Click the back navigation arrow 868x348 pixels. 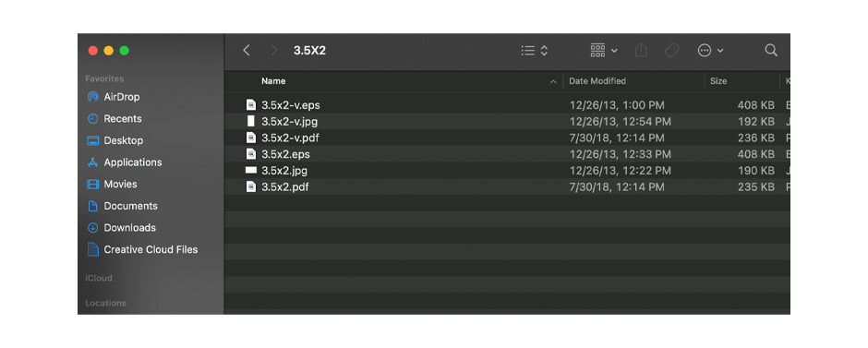click(247, 51)
